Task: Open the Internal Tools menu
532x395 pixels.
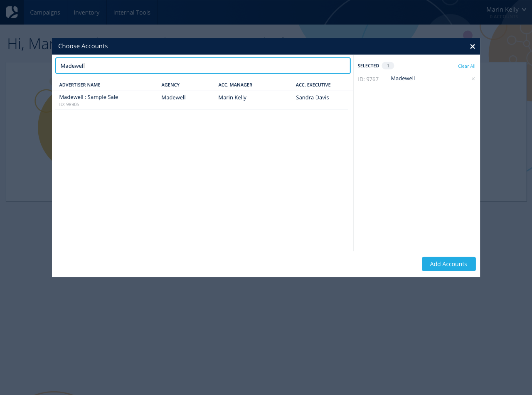Action: click(132, 12)
